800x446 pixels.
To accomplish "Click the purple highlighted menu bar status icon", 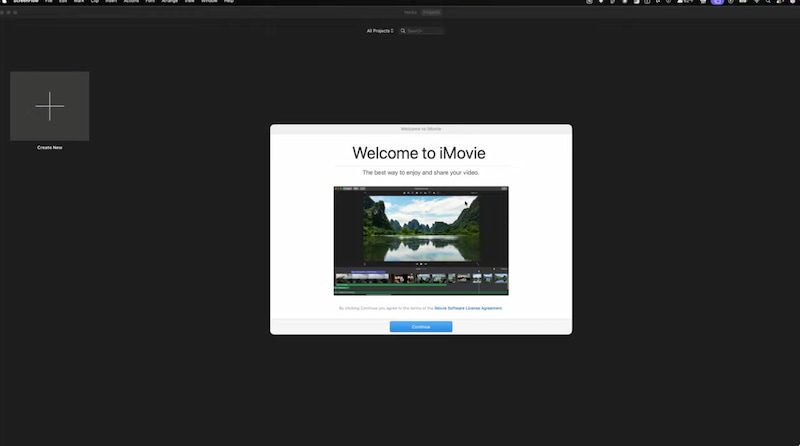I will pyautogui.click(x=717, y=2).
